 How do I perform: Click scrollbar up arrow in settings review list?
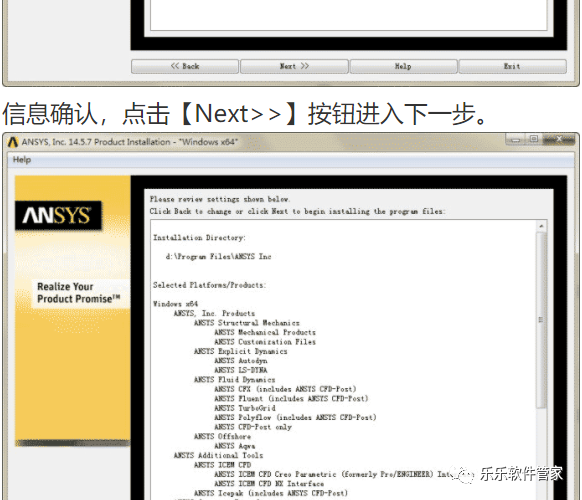pos(541,226)
